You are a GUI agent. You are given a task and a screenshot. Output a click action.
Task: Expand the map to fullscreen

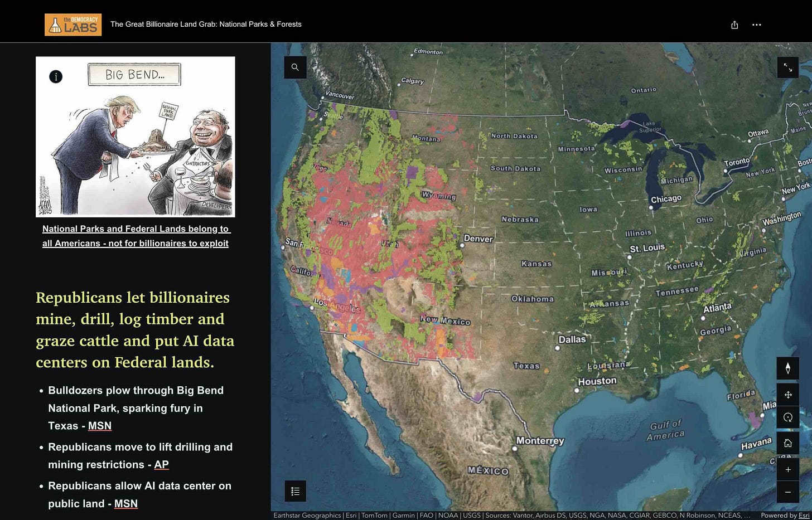pos(787,67)
